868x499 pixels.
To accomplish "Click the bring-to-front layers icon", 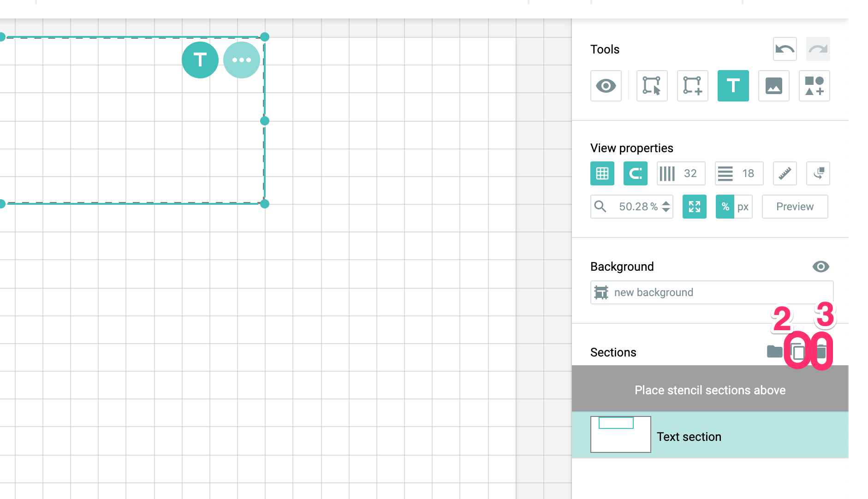I will (x=818, y=173).
